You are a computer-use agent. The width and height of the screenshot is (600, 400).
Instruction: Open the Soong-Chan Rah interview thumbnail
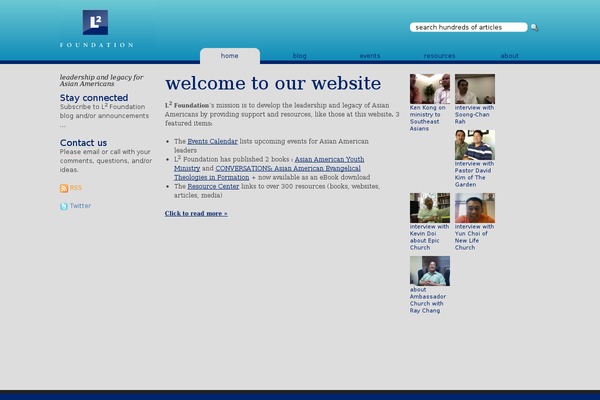click(475, 89)
